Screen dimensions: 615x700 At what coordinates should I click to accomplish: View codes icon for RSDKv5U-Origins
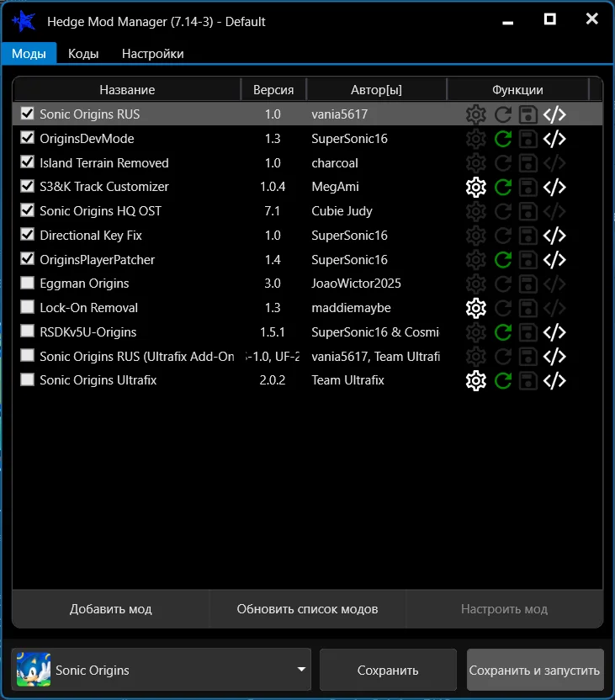554,332
